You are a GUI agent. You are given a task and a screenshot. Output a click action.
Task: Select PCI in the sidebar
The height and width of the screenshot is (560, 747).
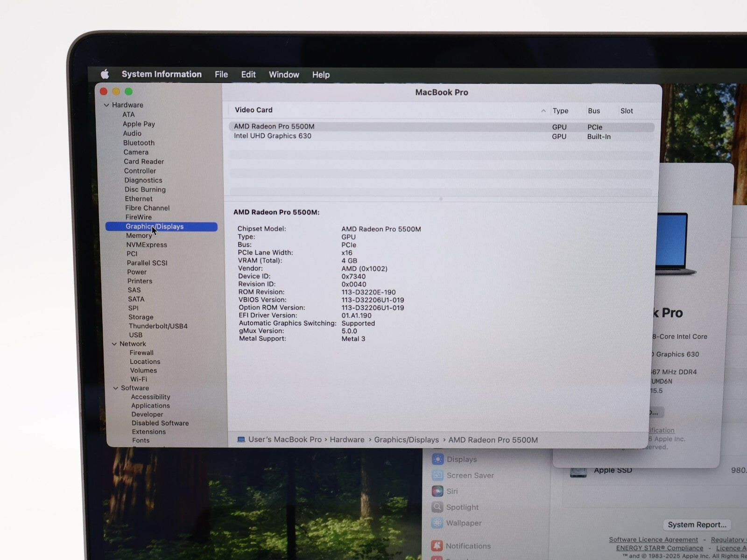coord(132,254)
